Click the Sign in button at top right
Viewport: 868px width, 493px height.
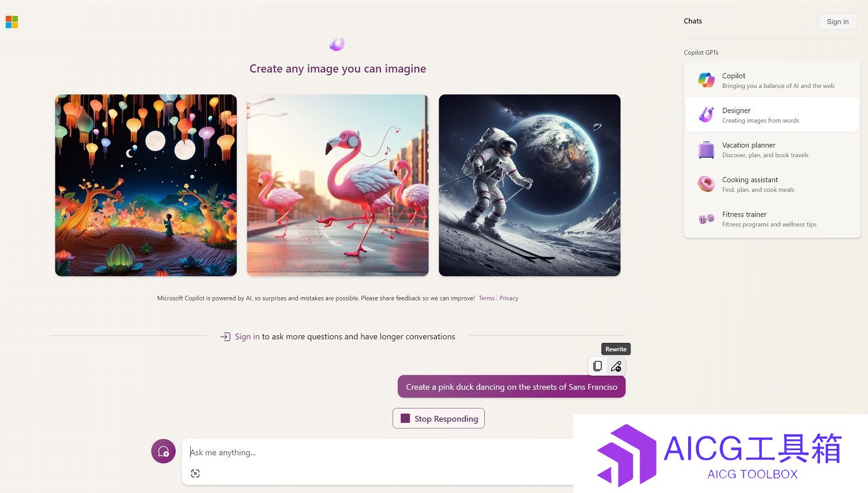[838, 22]
